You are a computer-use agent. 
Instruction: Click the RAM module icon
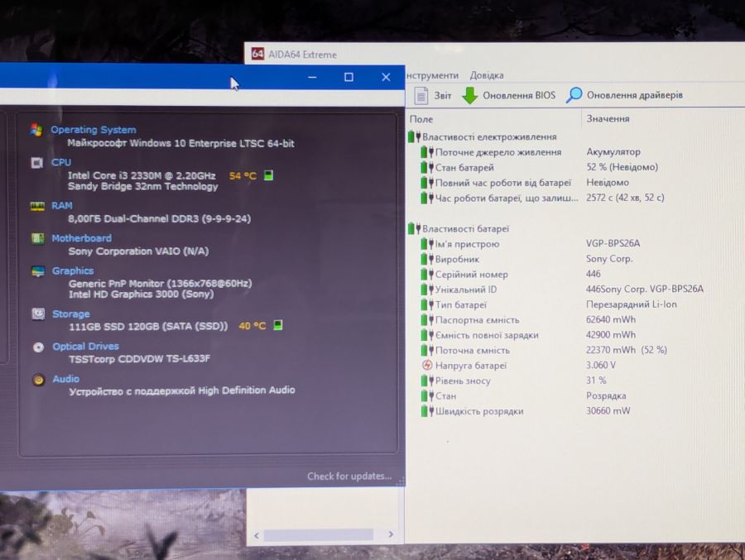[37, 206]
